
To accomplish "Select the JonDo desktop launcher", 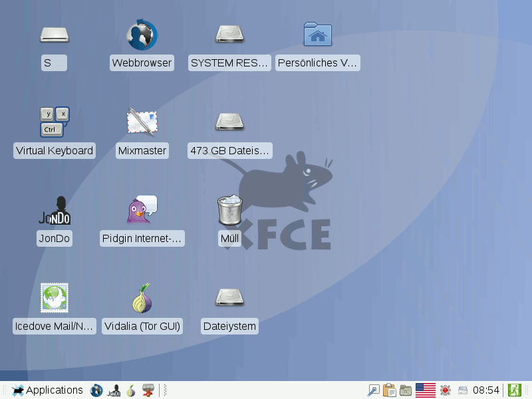I will 55,210.
